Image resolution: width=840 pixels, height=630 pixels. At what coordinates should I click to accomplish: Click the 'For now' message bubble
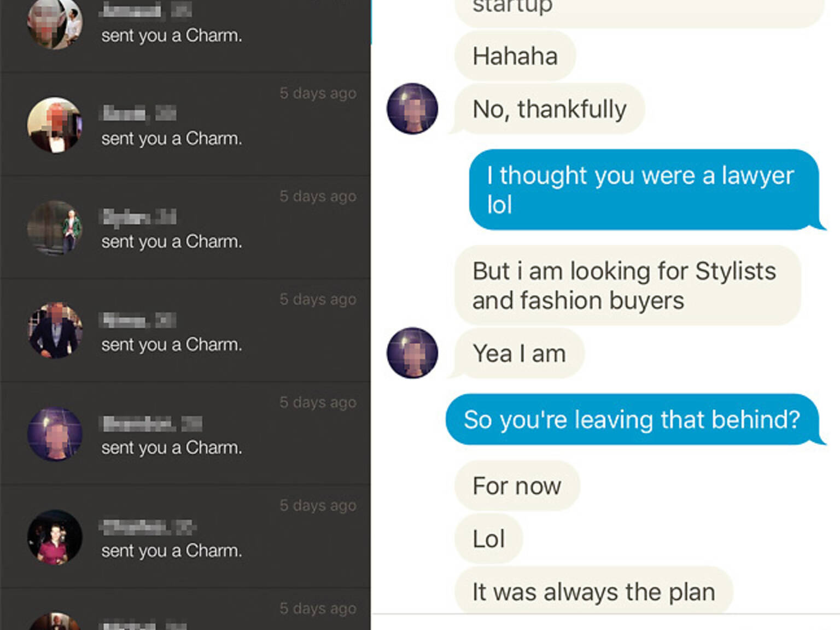coord(517,485)
